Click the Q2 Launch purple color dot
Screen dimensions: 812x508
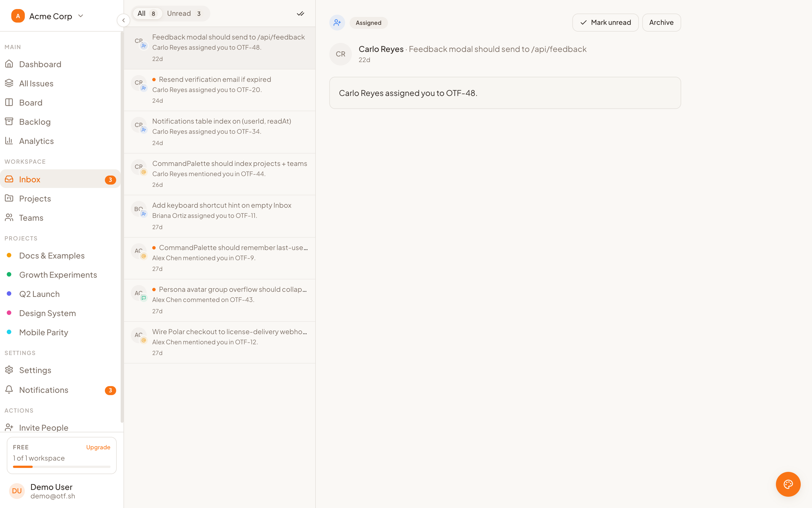coord(9,294)
